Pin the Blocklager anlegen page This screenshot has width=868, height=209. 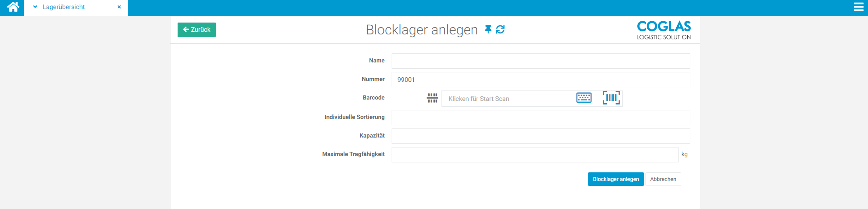488,29
